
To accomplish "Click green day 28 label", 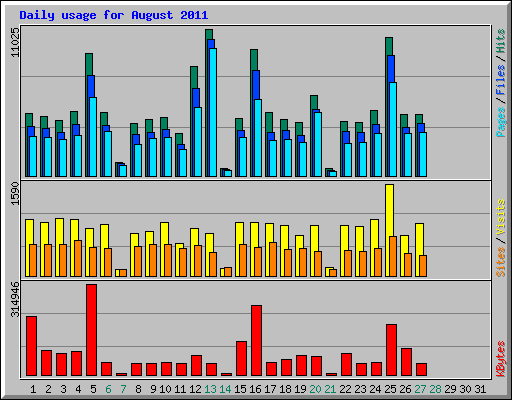I will point(435,389).
